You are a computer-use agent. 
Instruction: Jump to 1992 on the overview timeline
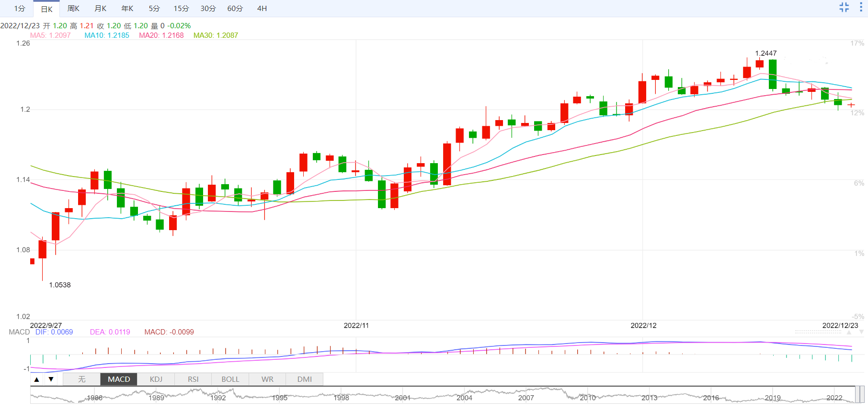(218, 398)
